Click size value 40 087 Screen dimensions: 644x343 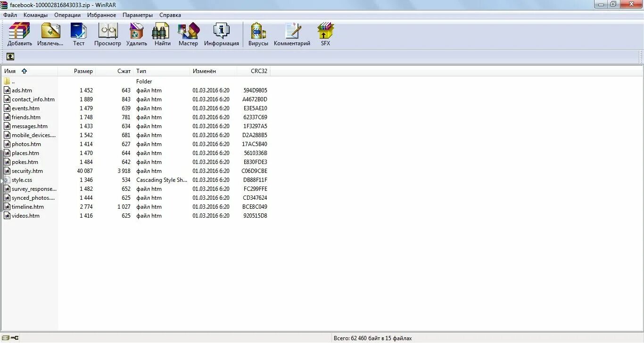click(x=85, y=171)
